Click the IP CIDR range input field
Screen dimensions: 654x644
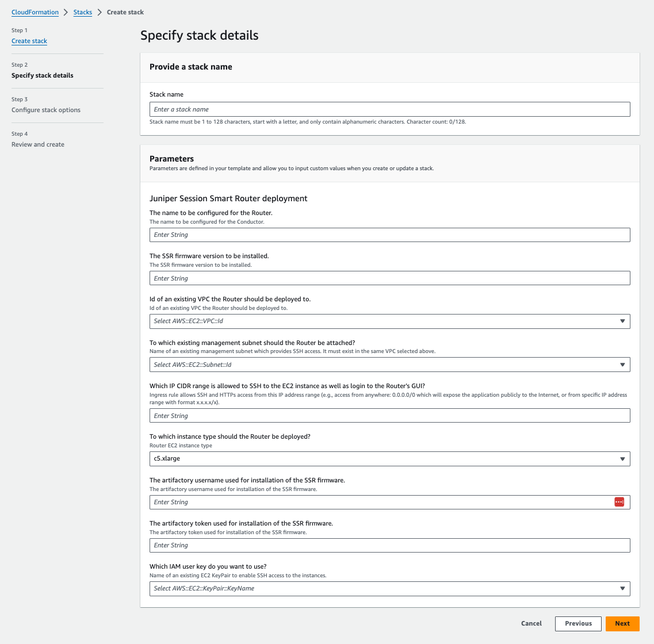(389, 416)
